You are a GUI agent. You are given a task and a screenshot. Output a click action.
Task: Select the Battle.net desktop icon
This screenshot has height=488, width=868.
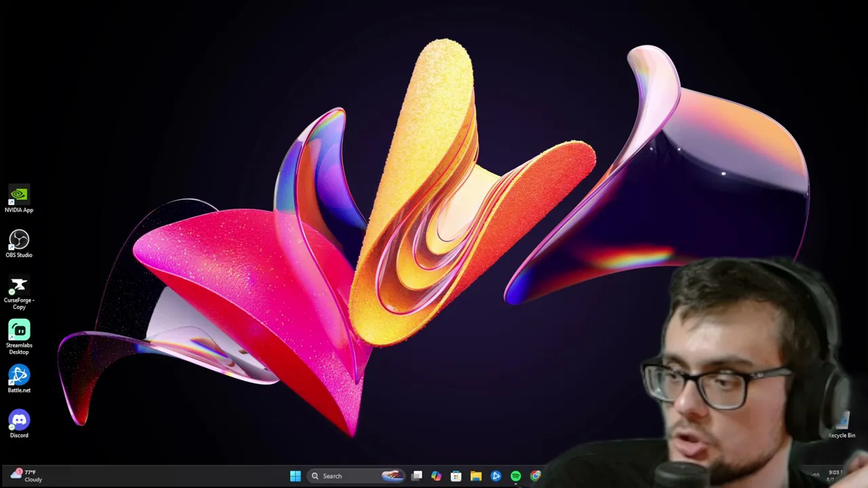19,379
